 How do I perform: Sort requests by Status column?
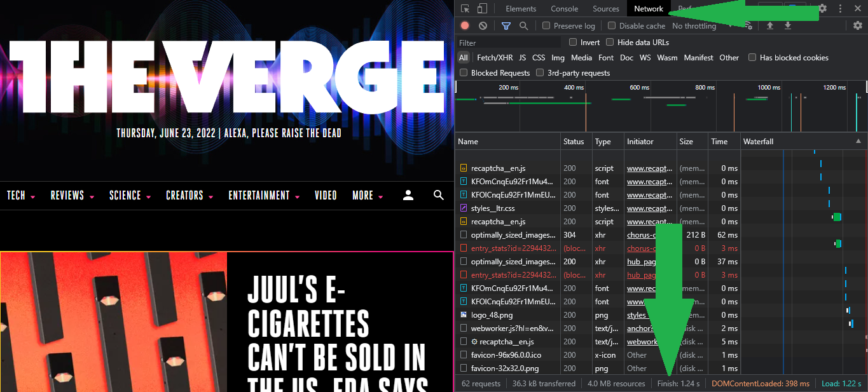(x=577, y=142)
